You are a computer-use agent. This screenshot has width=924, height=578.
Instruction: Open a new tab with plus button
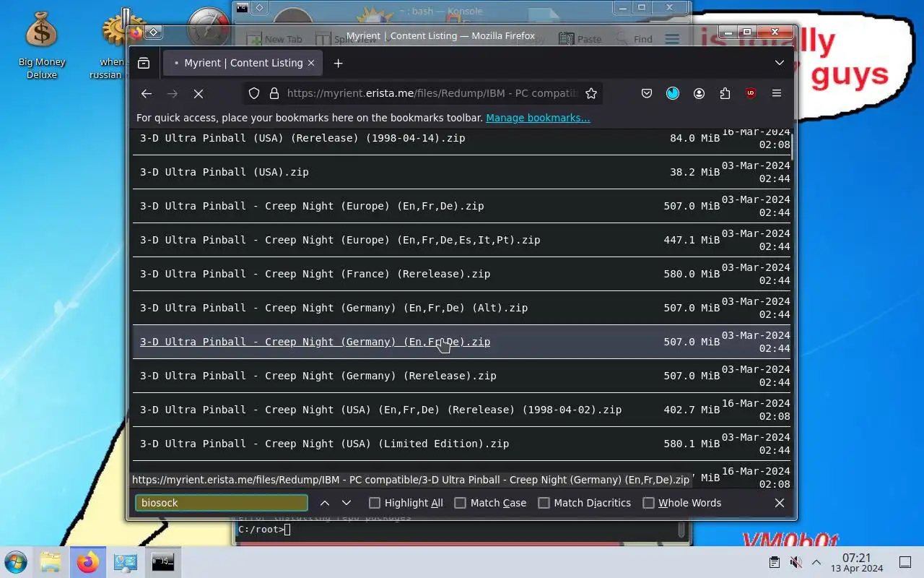[x=338, y=63]
